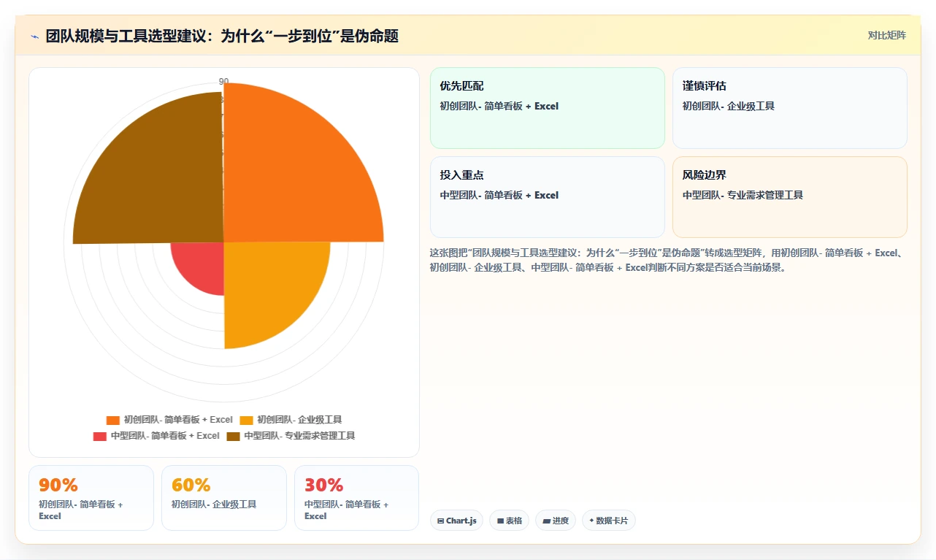The width and height of the screenshot is (936, 560).
Task: Click the 进度 tag
Action: tap(556, 521)
